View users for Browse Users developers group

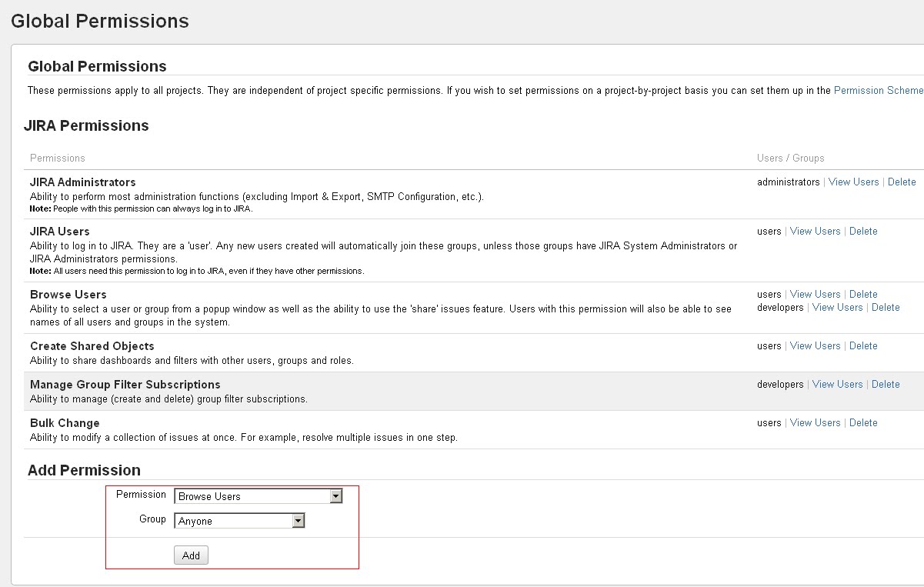837,308
